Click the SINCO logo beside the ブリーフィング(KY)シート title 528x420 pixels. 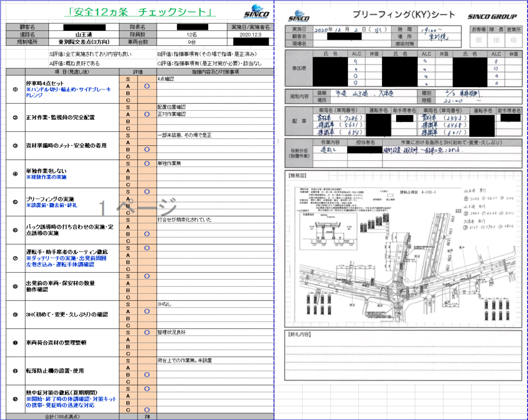[x=299, y=16]
